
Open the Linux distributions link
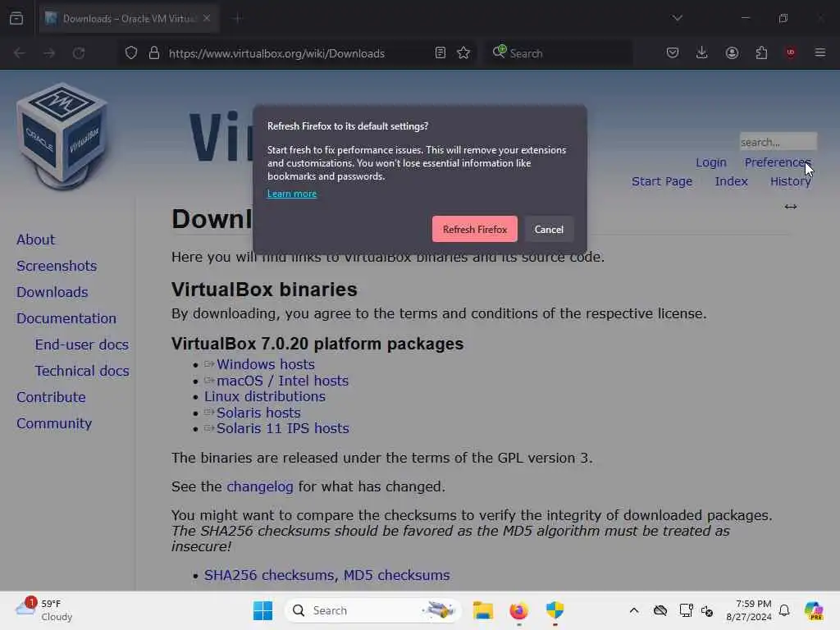pos(265,396)
